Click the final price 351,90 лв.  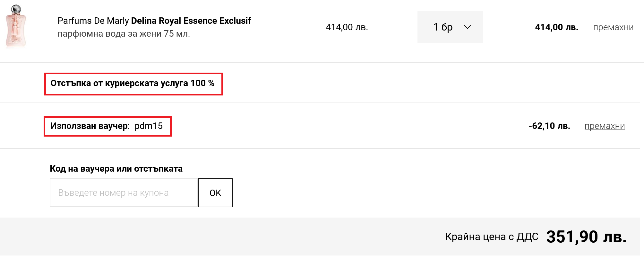[x=586, y=237]
